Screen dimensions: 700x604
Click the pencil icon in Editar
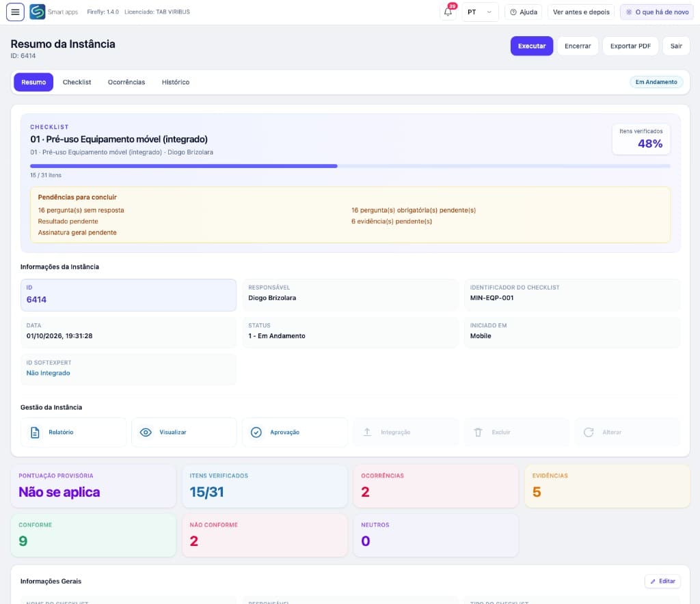(653, 581)
